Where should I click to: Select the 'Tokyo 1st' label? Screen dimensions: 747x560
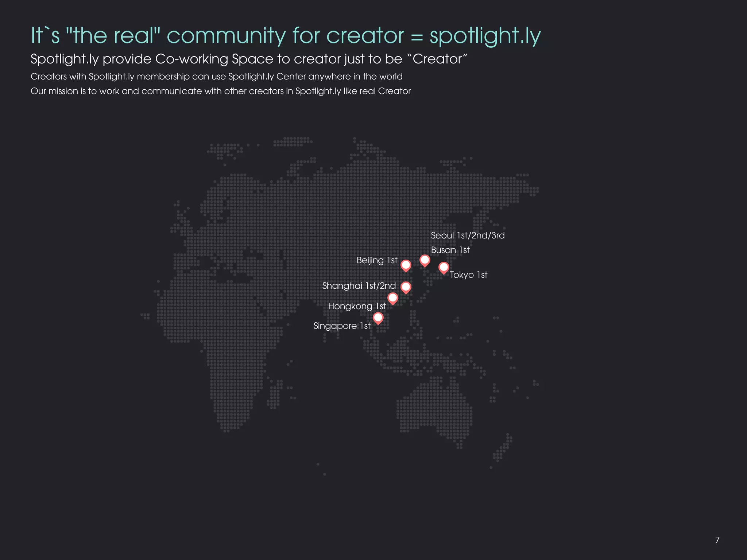tap(468, 275)
